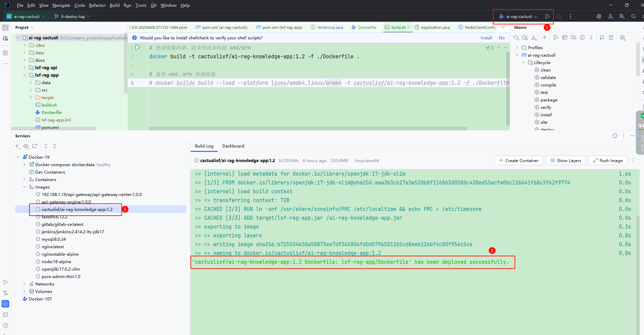Viewport: 644px width, 335px height.
Task: Dismiss shellcheck prompt with No
Action: pyautogui.click(x=502, y=38)
